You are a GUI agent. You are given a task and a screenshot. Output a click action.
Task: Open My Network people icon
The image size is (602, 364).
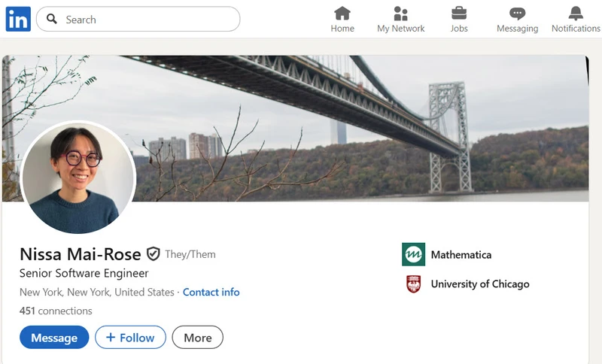point(400,14)
